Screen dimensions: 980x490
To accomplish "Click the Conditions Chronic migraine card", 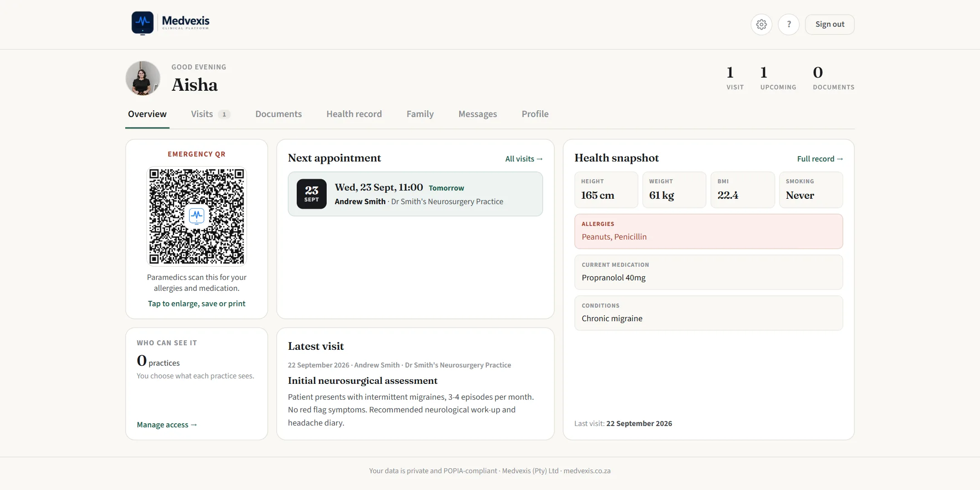I will pyautogui.click(x=709, y=313).
